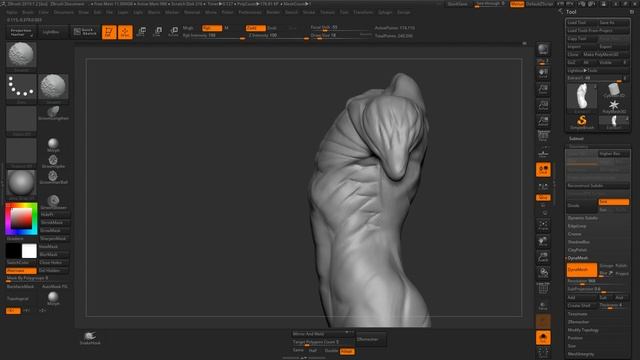
Task: Toggle the XYZ rotation mode button
Action: coord(543,198)
